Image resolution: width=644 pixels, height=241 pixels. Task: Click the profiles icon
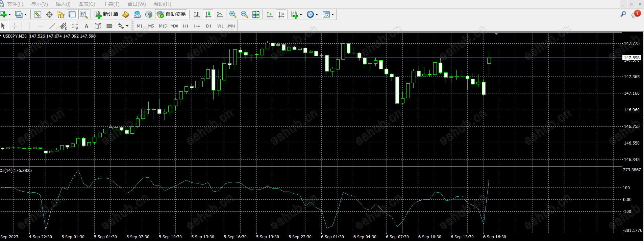(19, 14)
